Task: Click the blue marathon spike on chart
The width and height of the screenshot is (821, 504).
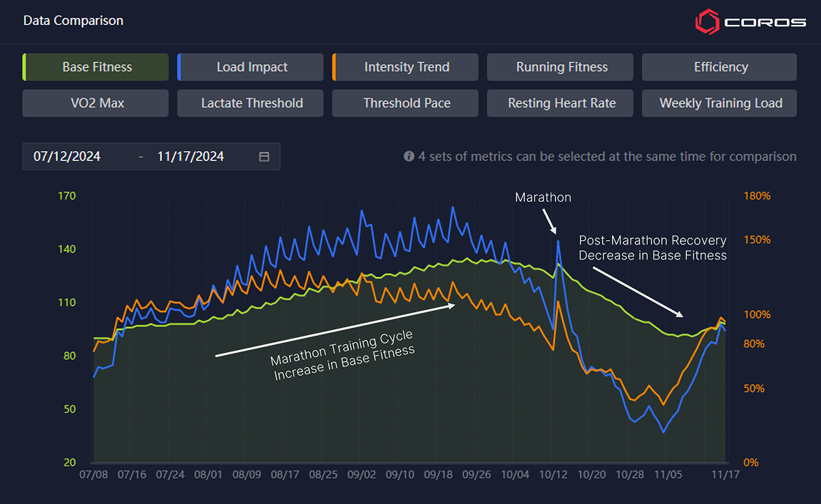Action: 559,242
